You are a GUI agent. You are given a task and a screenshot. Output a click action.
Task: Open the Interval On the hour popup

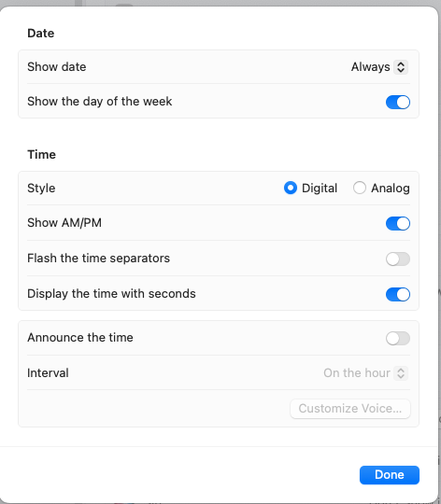(365, 373)
